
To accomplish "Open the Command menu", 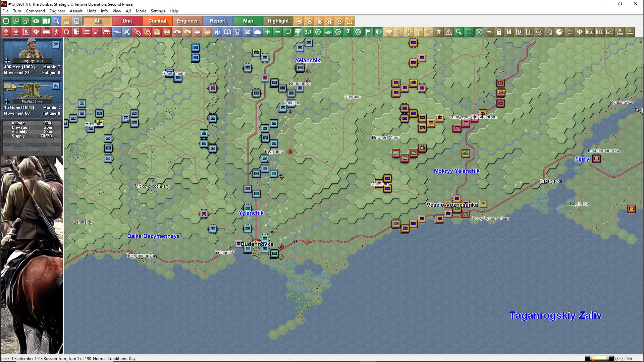I will click(35, 11).
